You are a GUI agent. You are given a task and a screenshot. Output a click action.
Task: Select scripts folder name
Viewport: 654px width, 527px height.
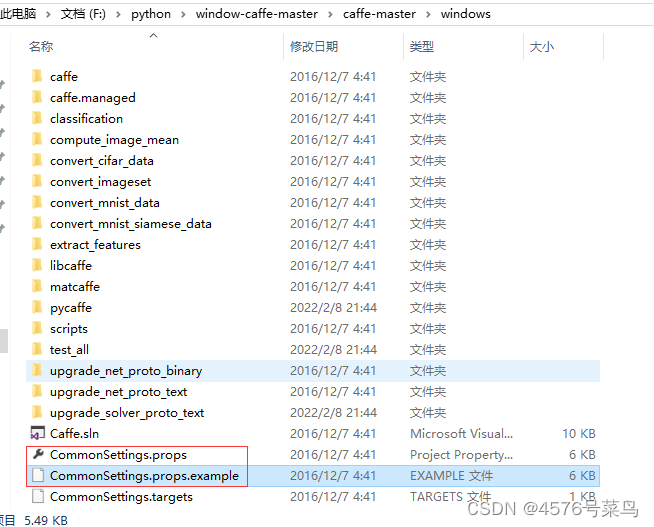point(69,329)
